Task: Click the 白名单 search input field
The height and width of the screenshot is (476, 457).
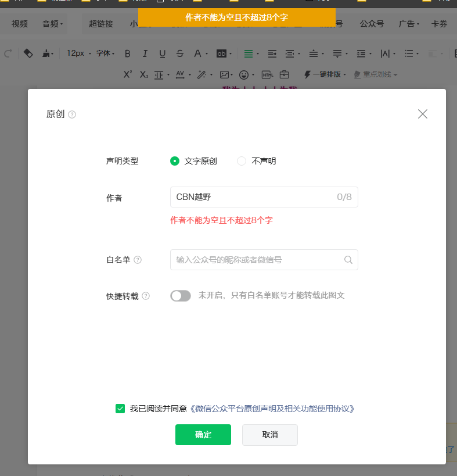Action: click(264, 260)
